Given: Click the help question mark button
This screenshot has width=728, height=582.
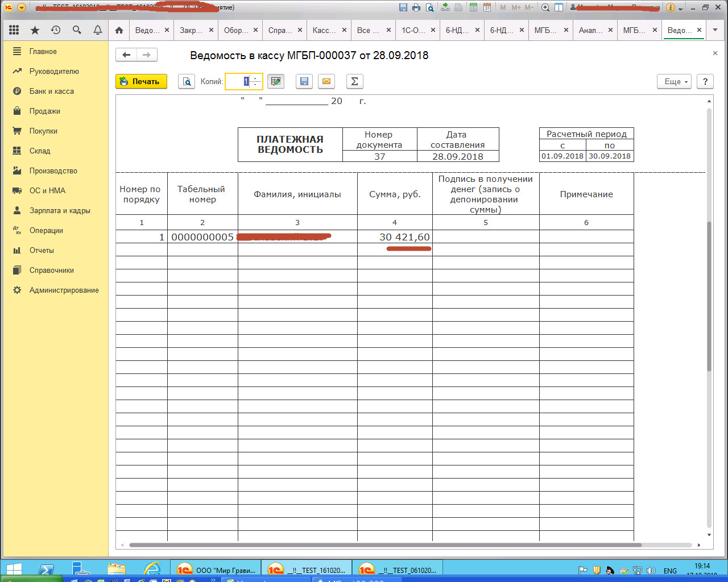Looking at the screenshot, I should 705,81.
